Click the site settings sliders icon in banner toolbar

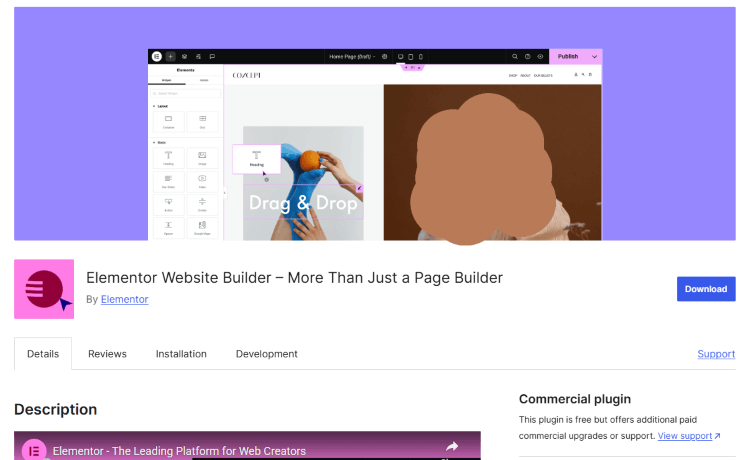pos(198,56)
